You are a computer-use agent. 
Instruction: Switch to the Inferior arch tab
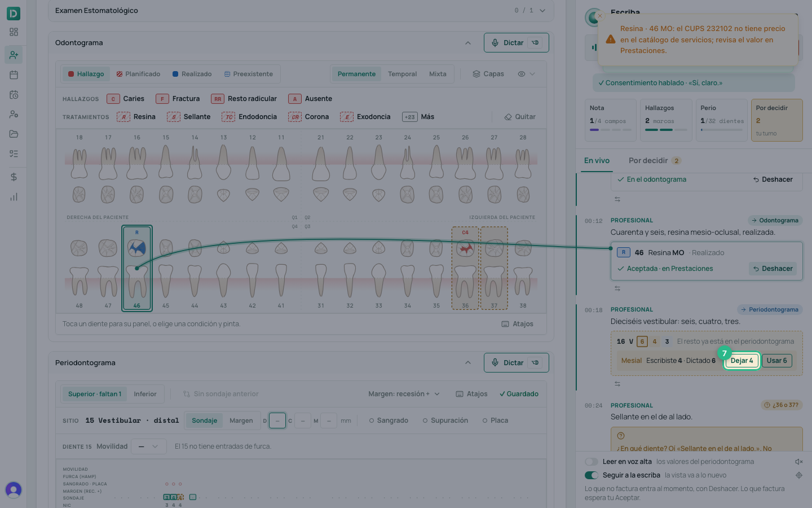pyautogui.click(x=145, y=394)
